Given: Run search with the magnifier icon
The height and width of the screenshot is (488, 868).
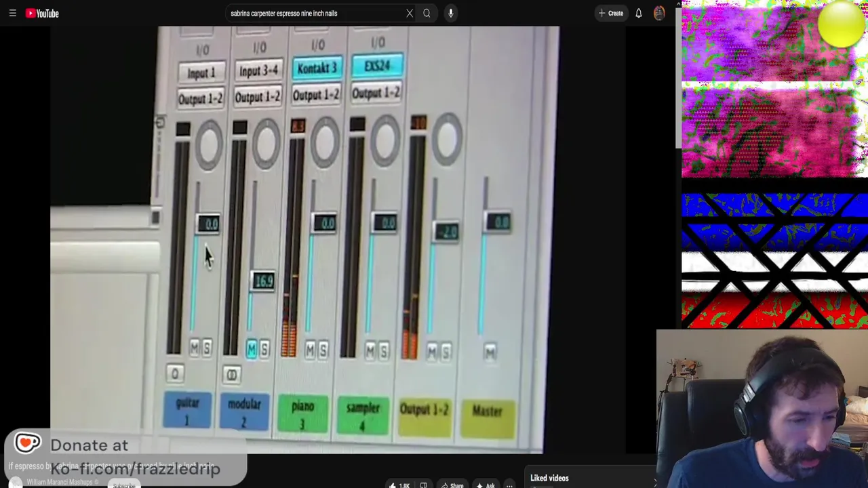Looking at the screenshot, I should click(x=427, y=13).
